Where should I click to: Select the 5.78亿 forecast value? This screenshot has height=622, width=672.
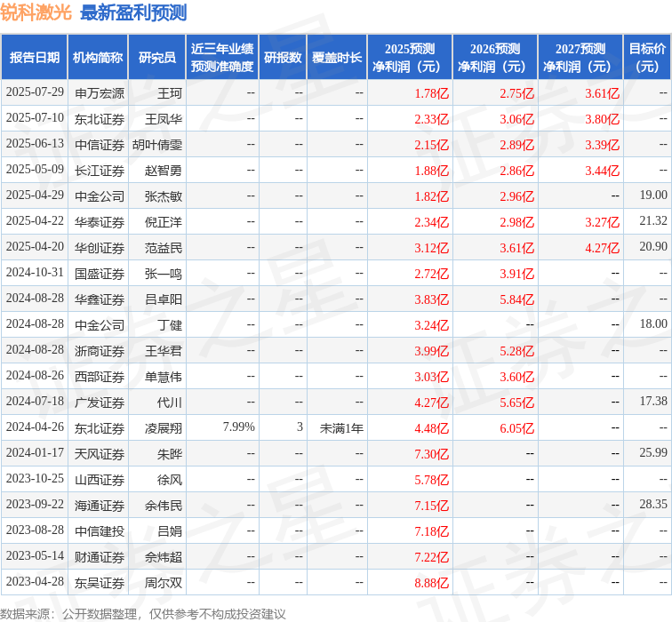pos(432,479)
